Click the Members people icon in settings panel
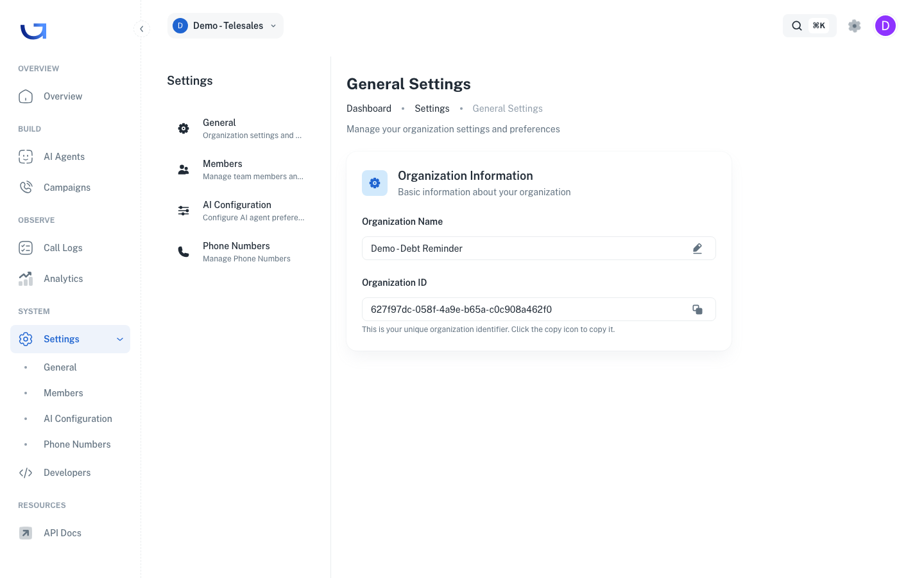The height and width of the screenshot is (578, 924). click(184, 170)
